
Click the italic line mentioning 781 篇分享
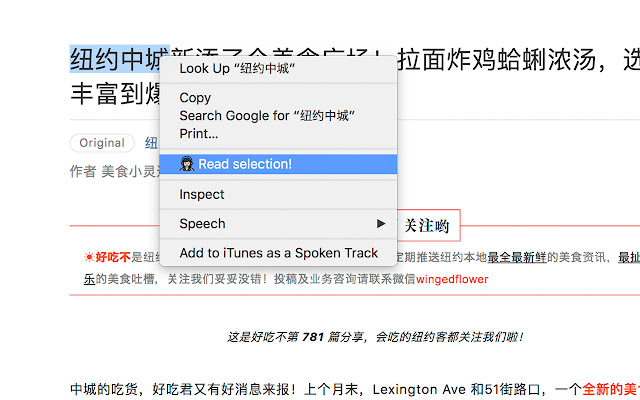pyautogui.click(x=376, y=337)
